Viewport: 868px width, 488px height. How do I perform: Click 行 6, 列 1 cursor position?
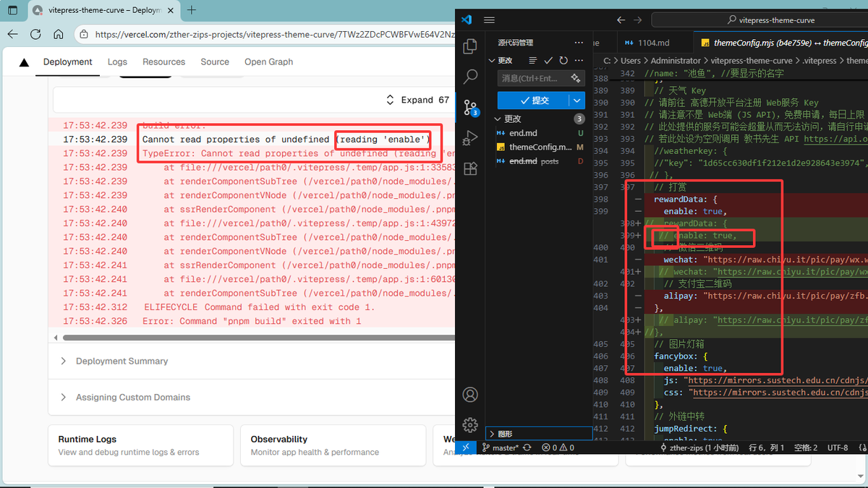767,448
